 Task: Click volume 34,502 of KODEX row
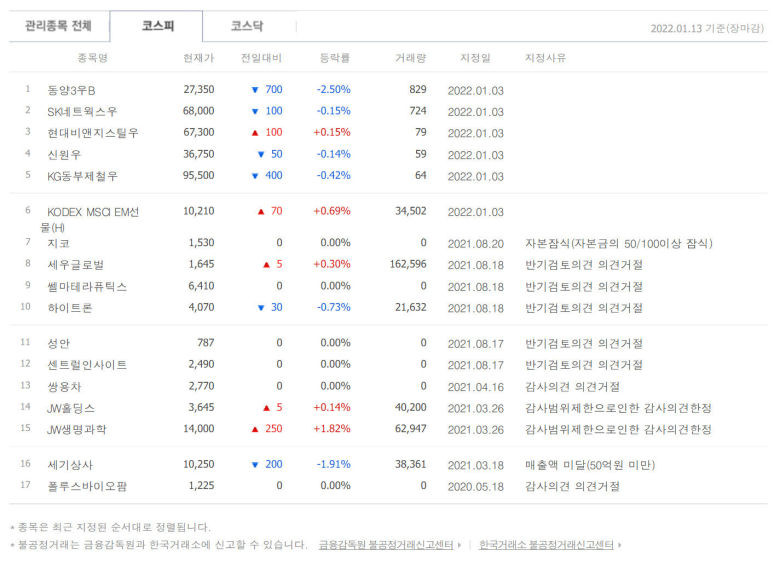(x=411, y=211)
